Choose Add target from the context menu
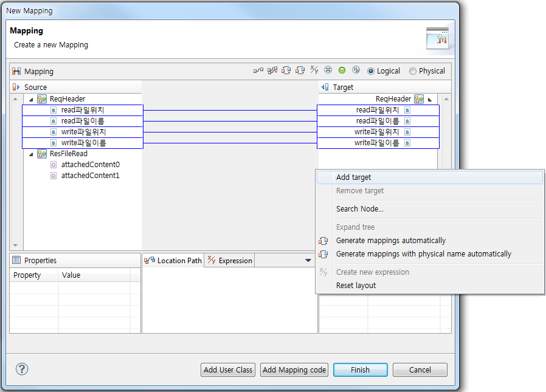546x392 pixels. click(353, 176)
